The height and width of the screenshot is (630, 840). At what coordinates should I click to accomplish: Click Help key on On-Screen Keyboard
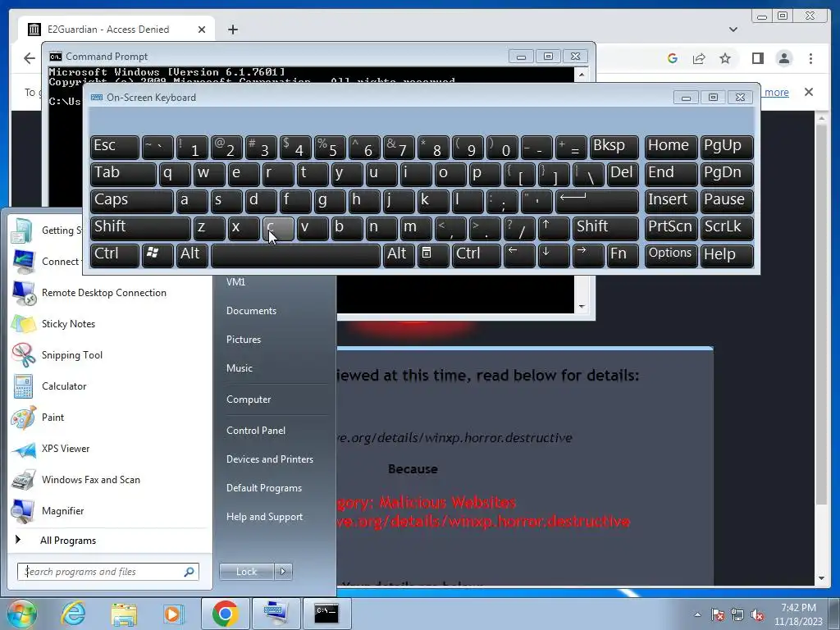pos(727,255)
